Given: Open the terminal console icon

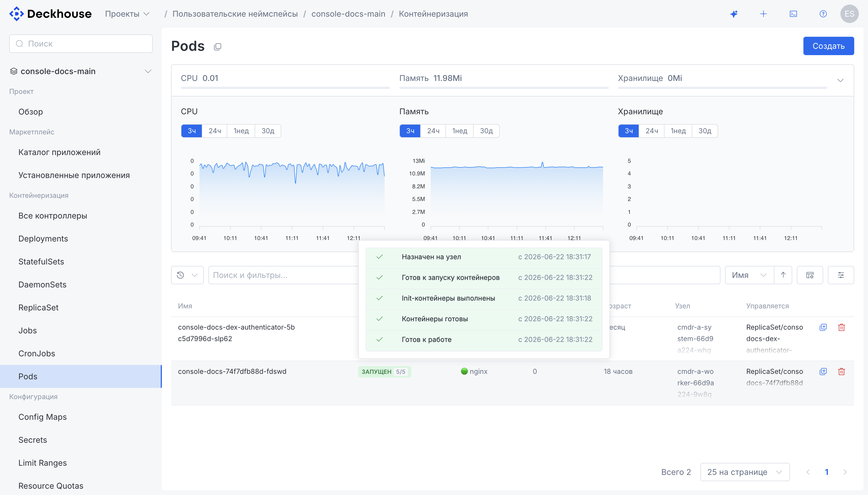Looking at the screenshot, I should click(793, 14).
